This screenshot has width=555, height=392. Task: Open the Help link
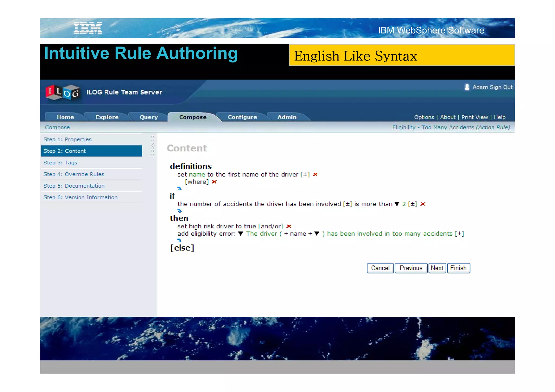[x=500, y=117]
